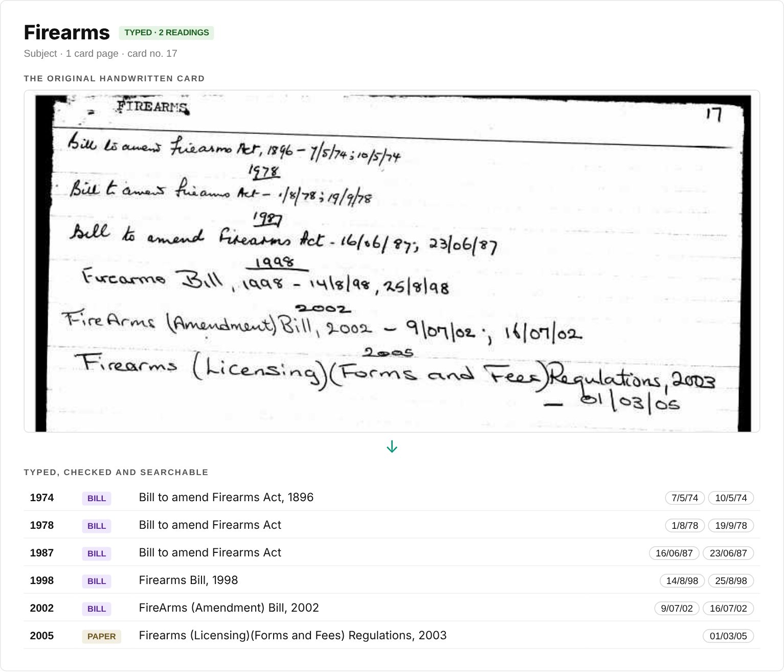Viewport: 784px width, 672px height.
Task: Click the "Subject · 1 card page · card no. 17" line
Action: click(x=101, y=54)
